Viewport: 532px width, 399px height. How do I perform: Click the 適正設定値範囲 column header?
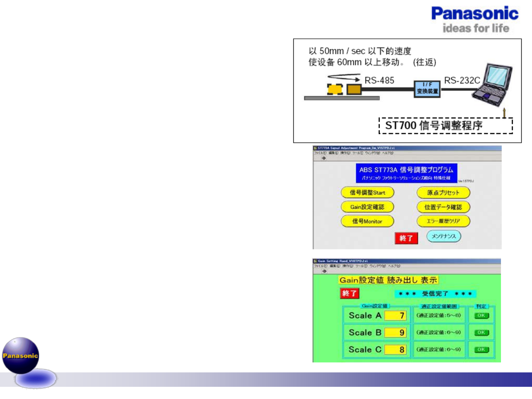(x=439, y=306)
